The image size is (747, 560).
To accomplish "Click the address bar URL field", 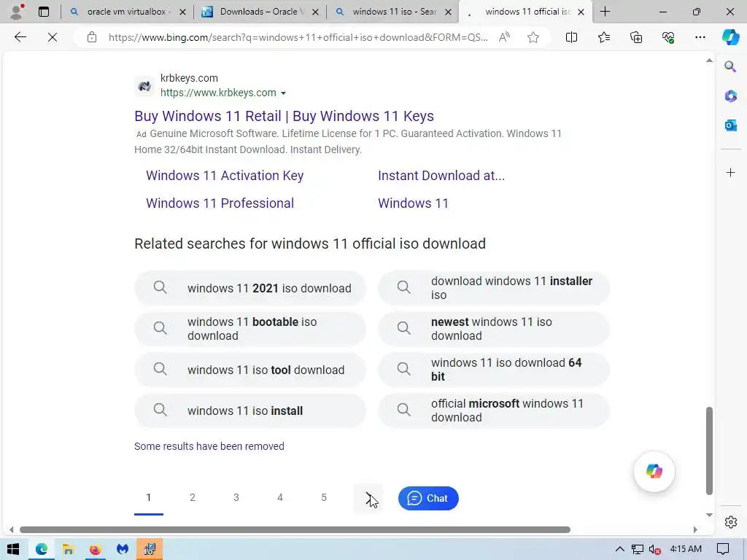I will click(298, 37).
